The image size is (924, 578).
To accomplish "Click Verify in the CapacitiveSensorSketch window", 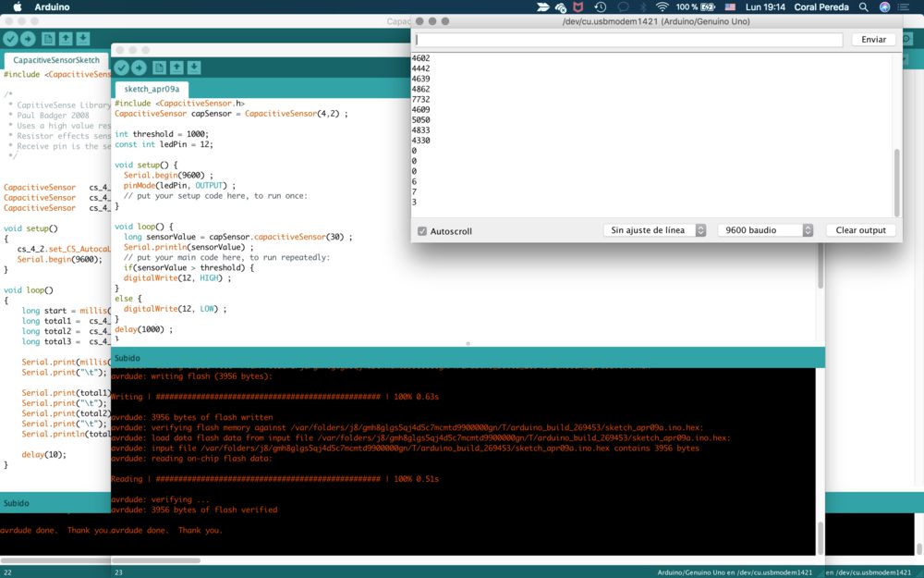I will click(10, 39).
